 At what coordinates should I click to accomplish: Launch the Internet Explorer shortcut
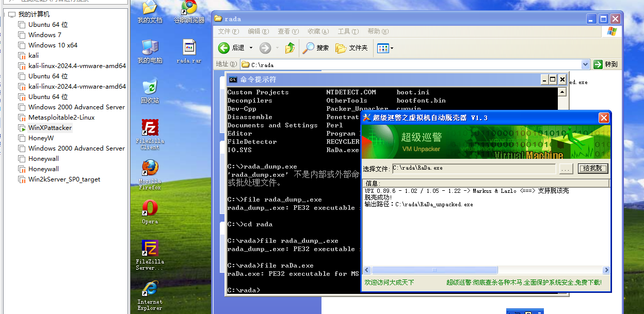click(x=150, y=295)
